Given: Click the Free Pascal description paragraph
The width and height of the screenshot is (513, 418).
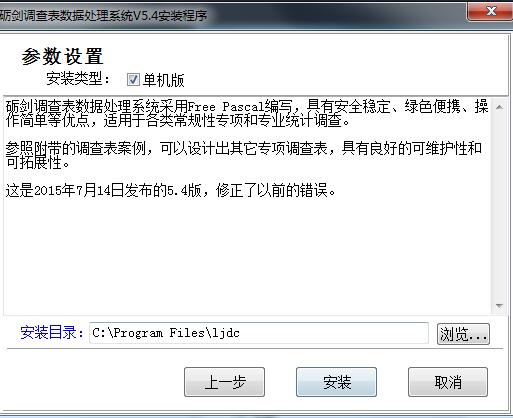Looking at the screenshot, I should pyautogui.click(x=247, y=113).
